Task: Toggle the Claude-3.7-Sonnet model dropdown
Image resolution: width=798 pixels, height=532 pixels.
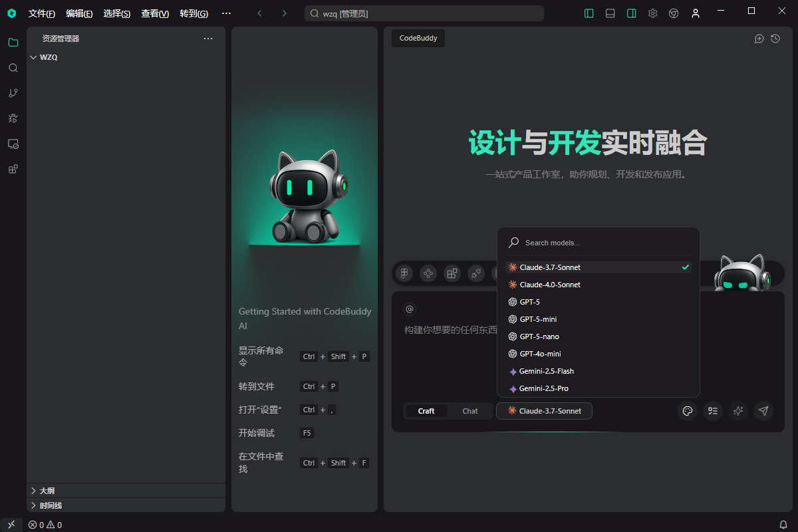Action: 544,411
